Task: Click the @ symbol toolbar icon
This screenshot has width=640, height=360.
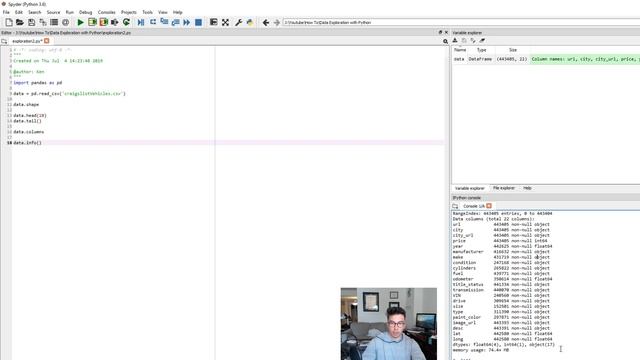Action: coord(65,22)
